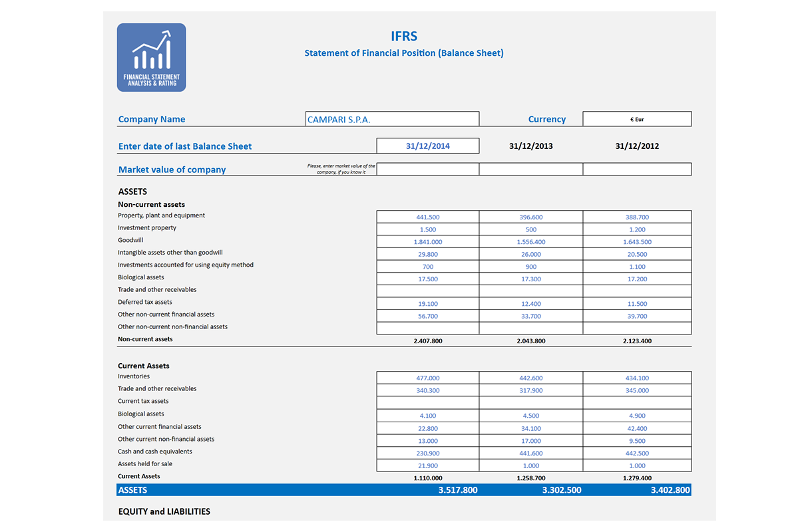Click empty Current tax assets 2014 cell
Screen dimensions: 794x532
428,403
